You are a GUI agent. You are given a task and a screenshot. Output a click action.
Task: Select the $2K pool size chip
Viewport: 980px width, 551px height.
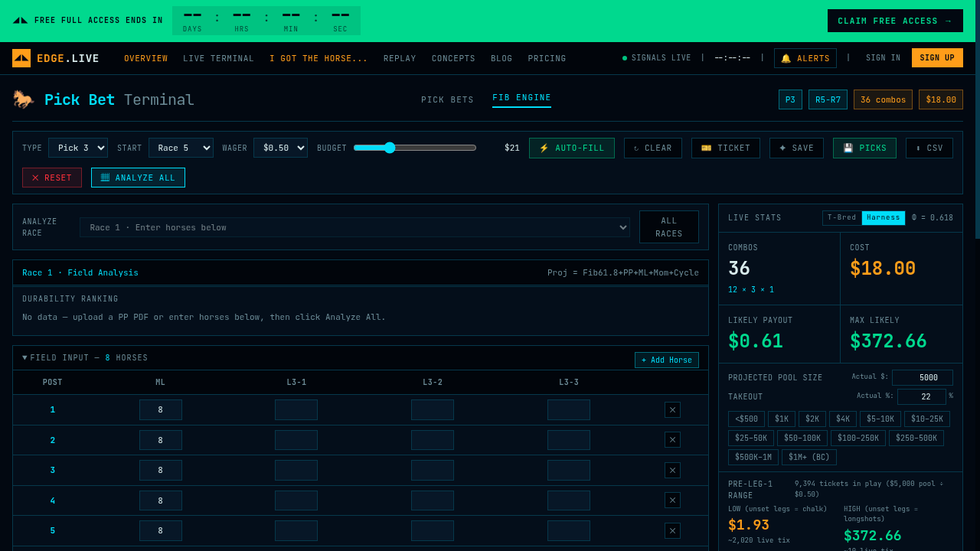pos(812,419)
